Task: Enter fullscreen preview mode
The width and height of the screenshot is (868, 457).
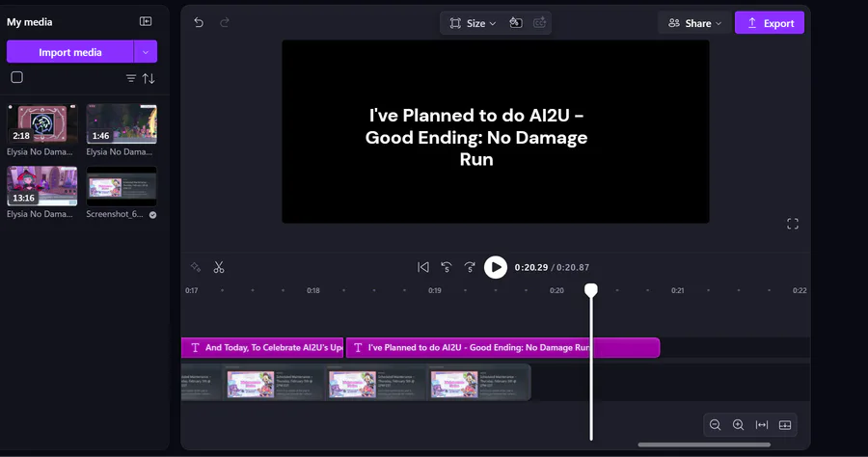Action: [x=793, y=224]
